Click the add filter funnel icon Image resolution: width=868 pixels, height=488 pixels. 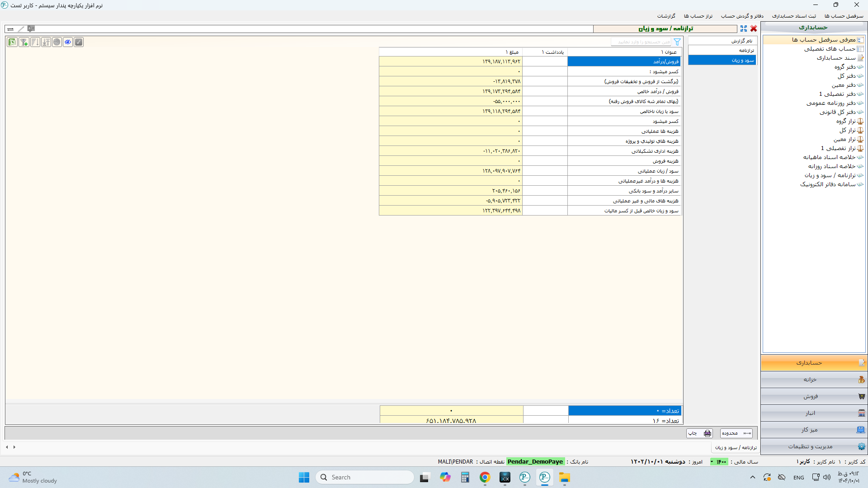[24, 42]
